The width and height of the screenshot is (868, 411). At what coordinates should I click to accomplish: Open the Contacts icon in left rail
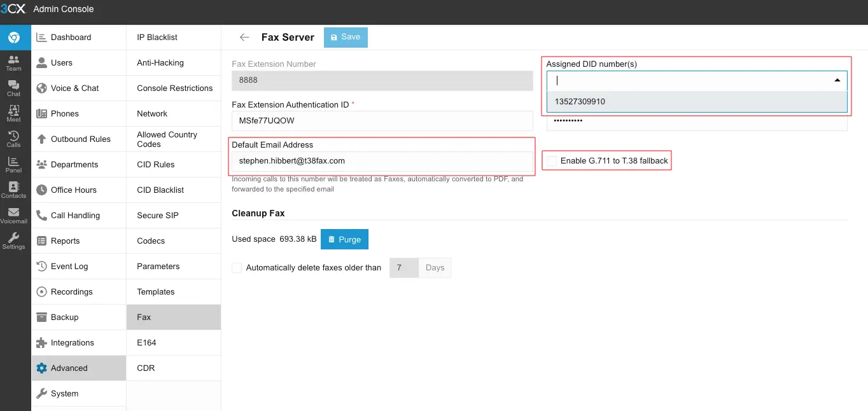(13, 190)
